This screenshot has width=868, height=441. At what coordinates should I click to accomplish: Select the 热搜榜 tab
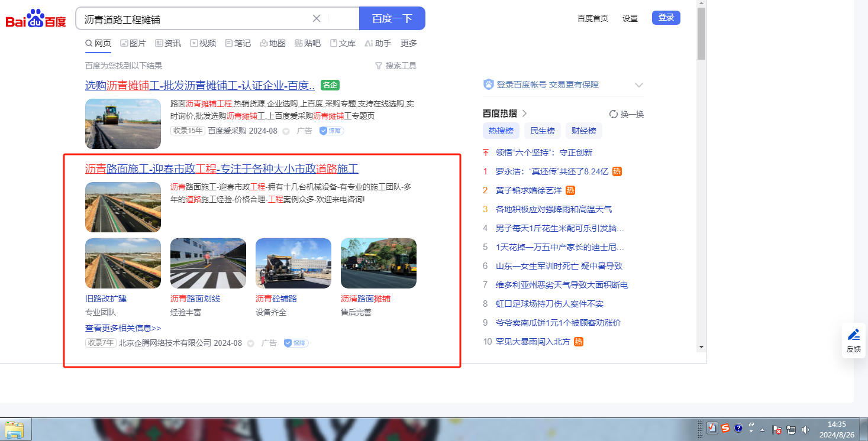tap(501, 131)
